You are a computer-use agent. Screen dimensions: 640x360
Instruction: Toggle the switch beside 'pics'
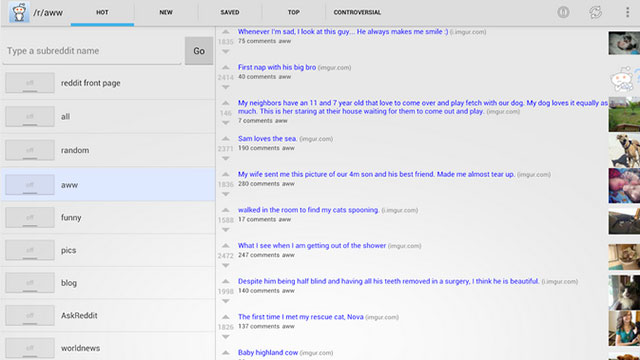point(30,250)
